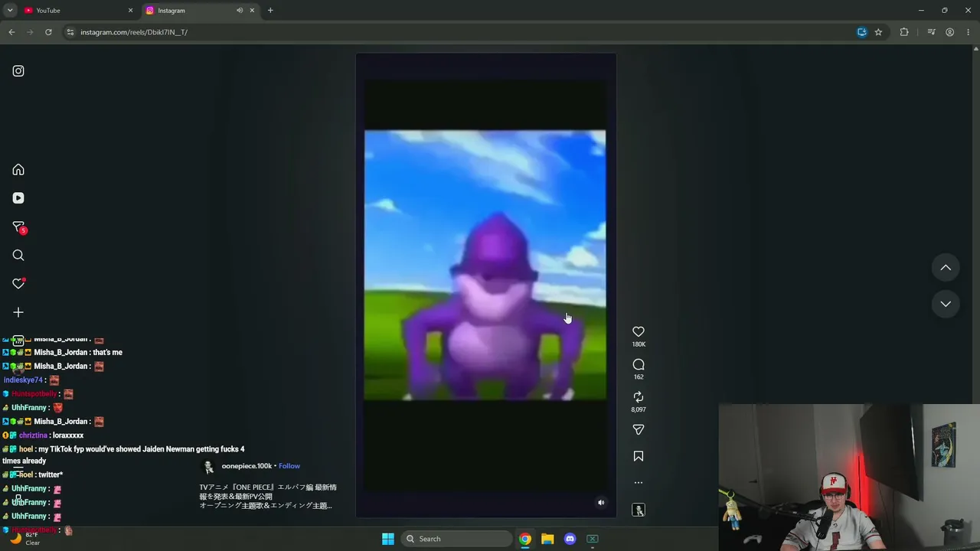Share the reel via send icon
The height and width of the screenshot is (551, 980).
[639, 430]
